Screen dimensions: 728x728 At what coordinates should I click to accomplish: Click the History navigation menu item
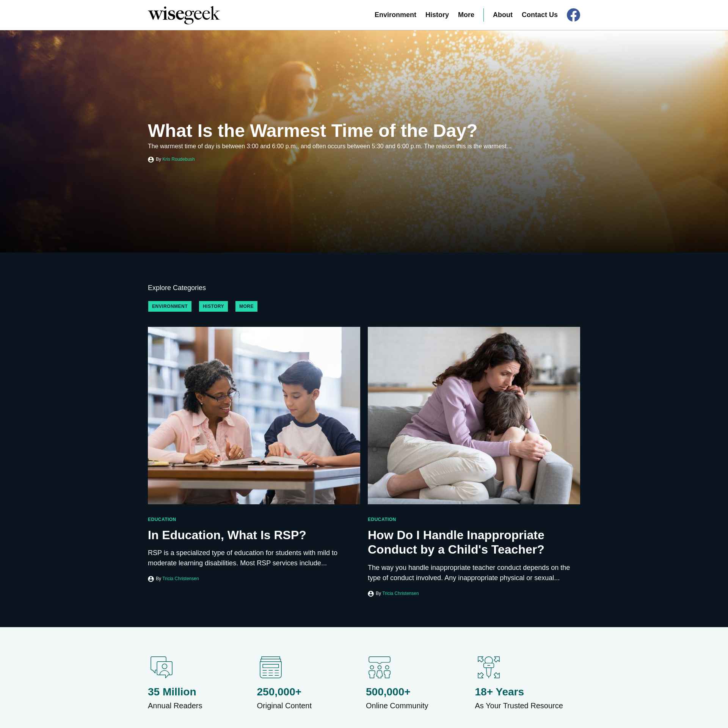click(437, 15)
